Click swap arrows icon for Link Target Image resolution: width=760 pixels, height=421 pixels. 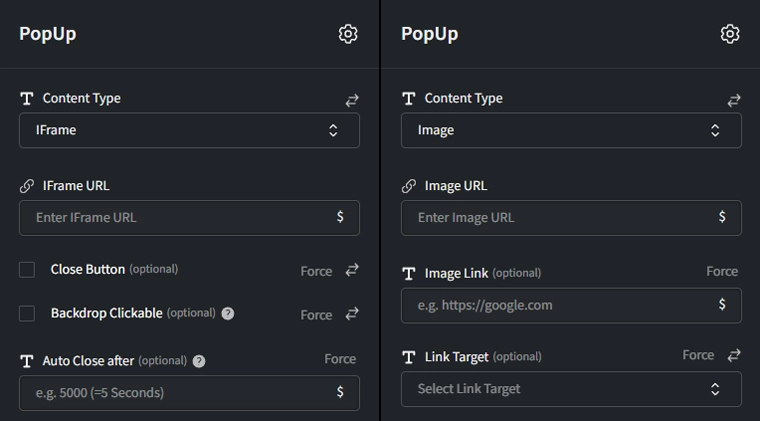(734, 356)
